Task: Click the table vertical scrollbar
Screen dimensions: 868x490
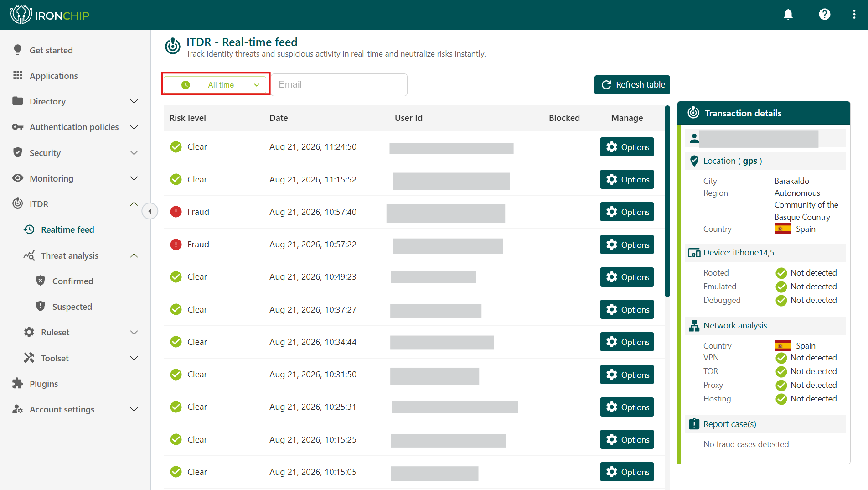Action: 667,202
